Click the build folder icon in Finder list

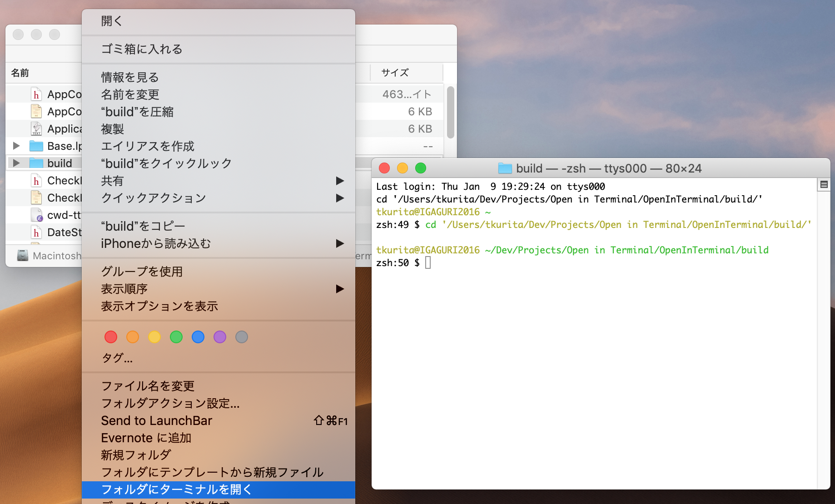click(x=36, y=163)
